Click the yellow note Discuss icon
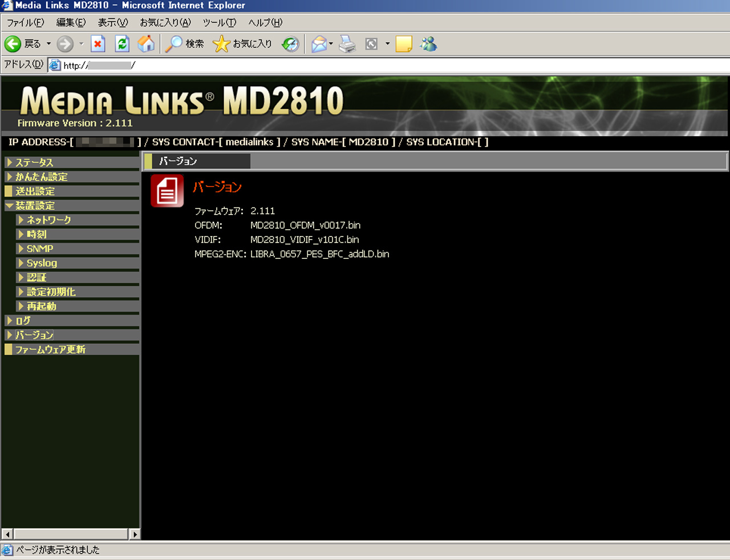Image resolution: width=730 pixels, height=560 pixels. click(x=404, y=44)
